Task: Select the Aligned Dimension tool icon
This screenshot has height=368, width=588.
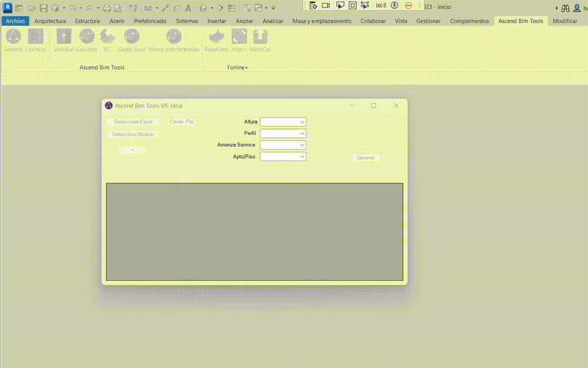Action: [x=165, y=8]
